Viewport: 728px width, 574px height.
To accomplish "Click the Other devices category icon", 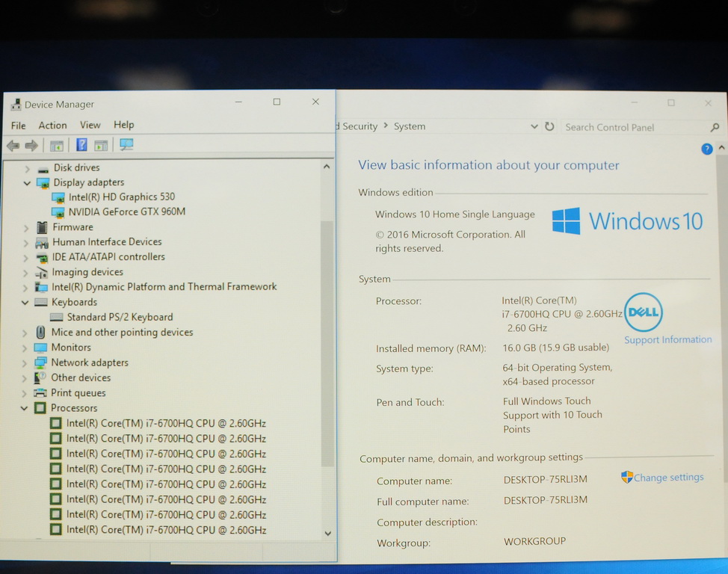I will 40,377.
